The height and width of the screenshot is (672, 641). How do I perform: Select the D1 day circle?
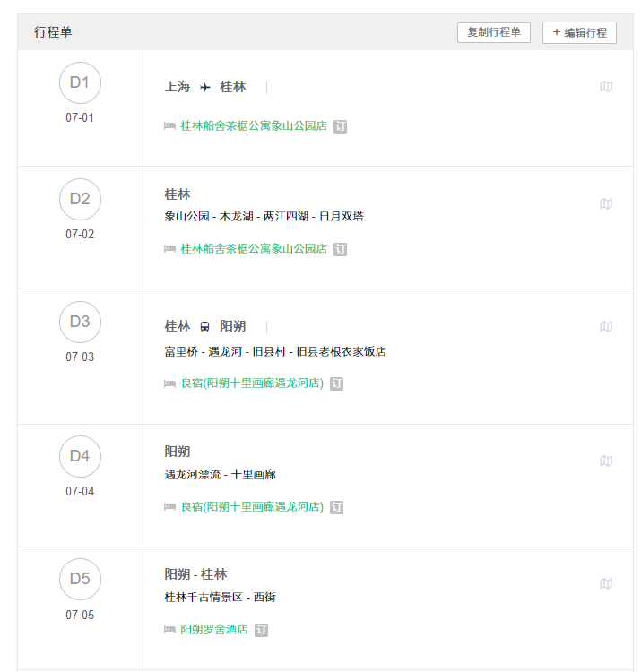[x=80, y=82]
